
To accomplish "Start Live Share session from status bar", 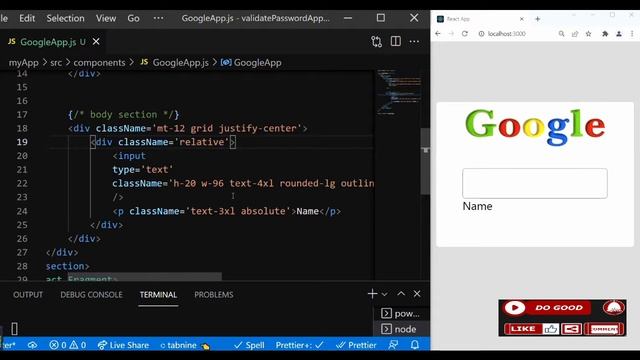I will 123,345.
